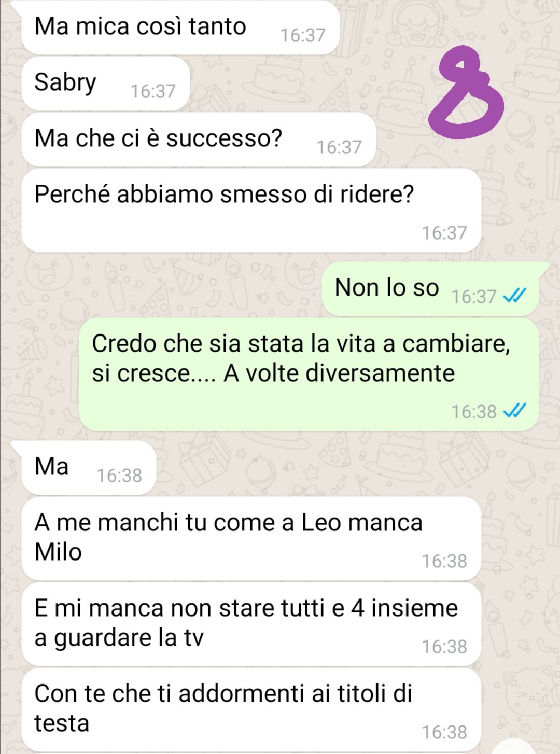
Task: Select the 'Credo che sia stata la vita' message
Action: [x=309, y=374]
